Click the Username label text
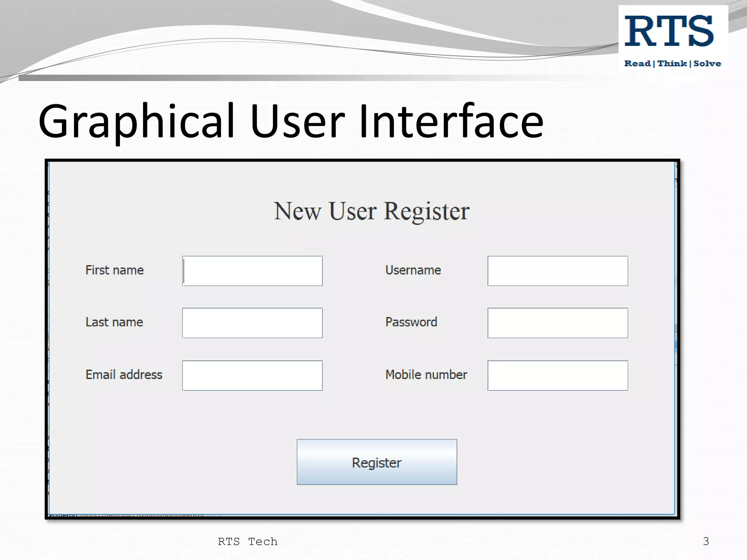 pyautogui.click(x=413, y=270)
